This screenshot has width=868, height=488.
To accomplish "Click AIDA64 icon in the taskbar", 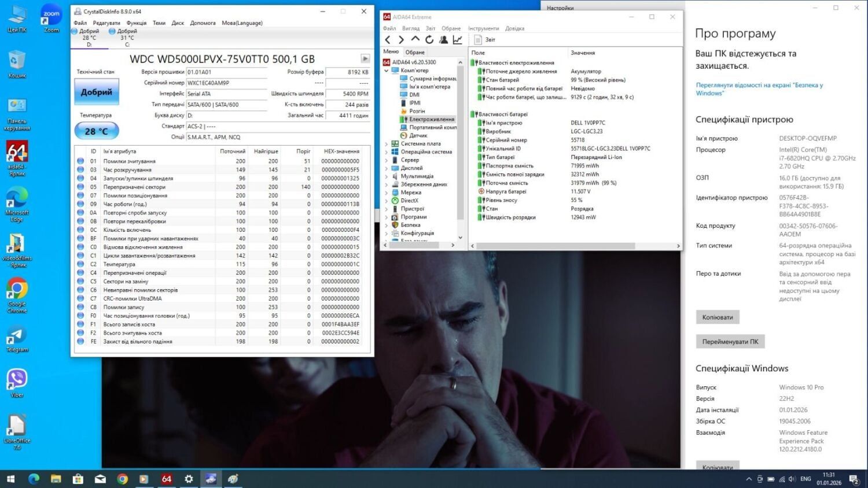I will [167, 479].
